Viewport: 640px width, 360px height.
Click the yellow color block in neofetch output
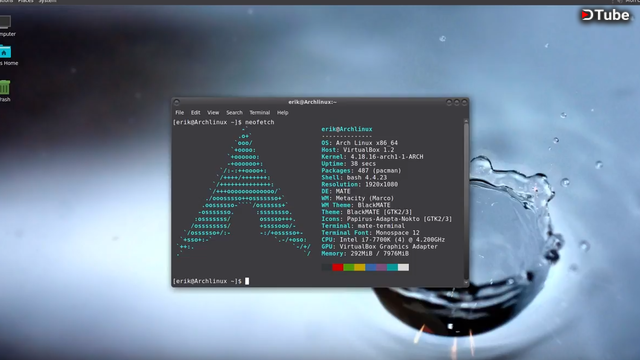tap(360, 267)
